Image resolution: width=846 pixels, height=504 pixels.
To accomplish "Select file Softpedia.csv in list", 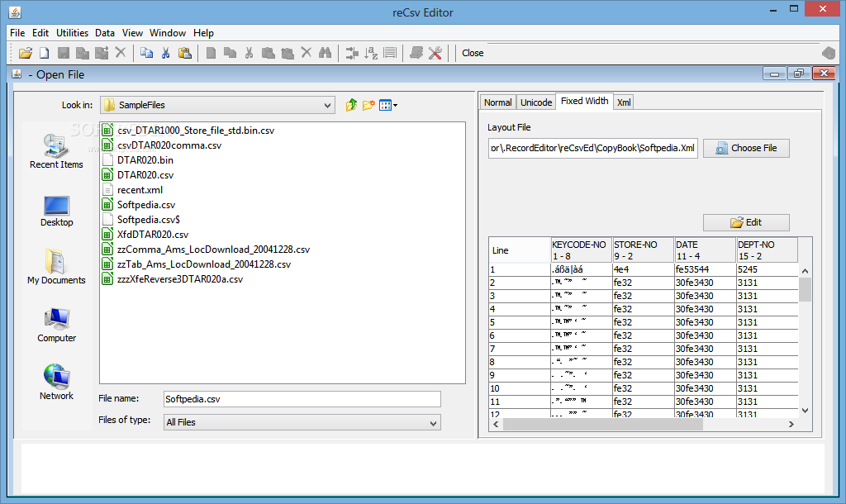I will (146, 205).
